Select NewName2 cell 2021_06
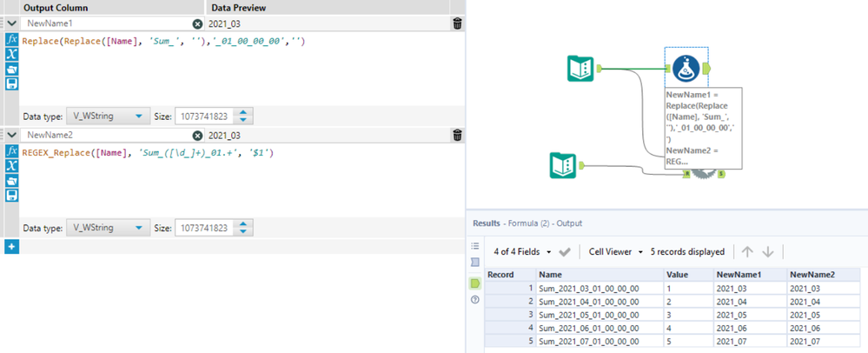 point(823,328)
